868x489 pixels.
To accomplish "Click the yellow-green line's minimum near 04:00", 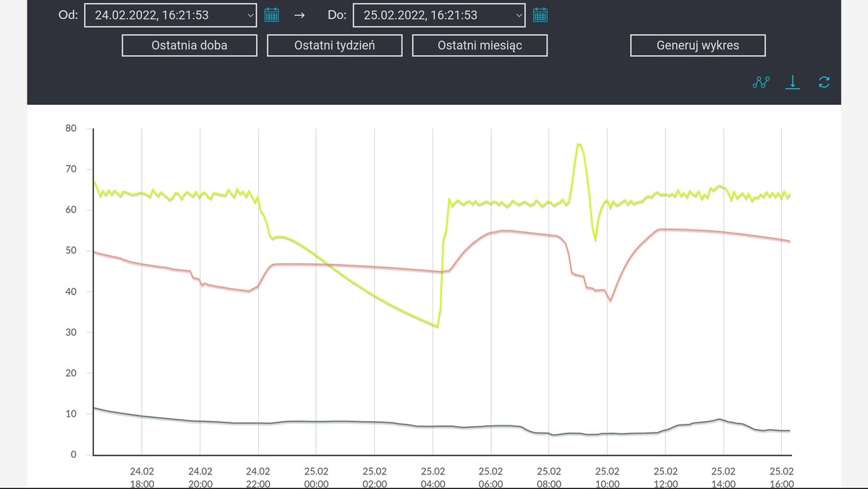I will [x=437, y=326].
